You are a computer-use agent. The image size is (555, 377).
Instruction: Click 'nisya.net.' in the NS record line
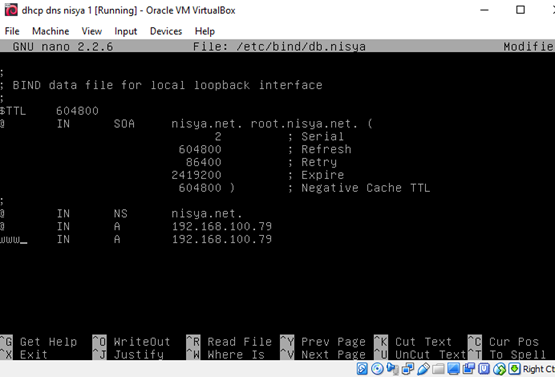coord(207,213)
